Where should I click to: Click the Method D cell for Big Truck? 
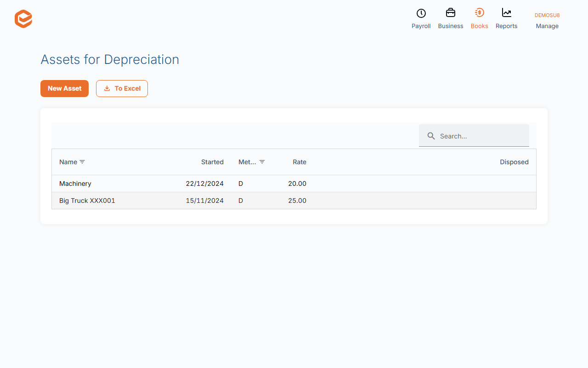click(241, 201)
